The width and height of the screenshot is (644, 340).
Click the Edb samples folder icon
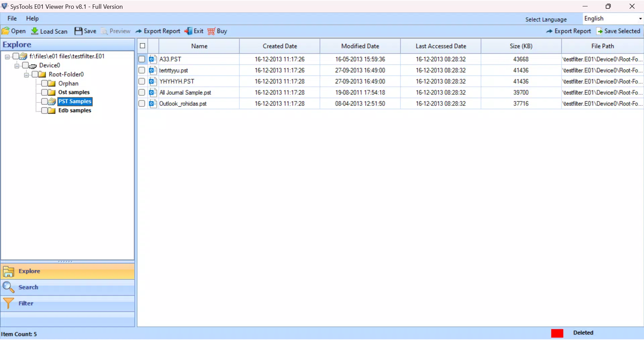(52, 111)
